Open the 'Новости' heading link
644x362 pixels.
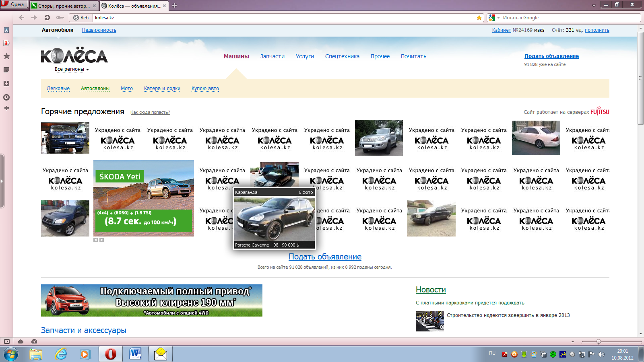click(x=431, y=290)
